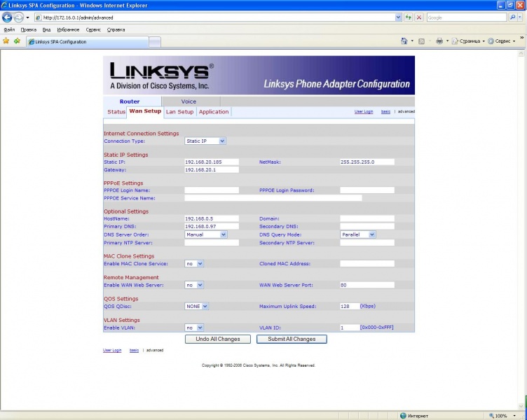Open the Lan Setup tab

(x=179, y=112)
